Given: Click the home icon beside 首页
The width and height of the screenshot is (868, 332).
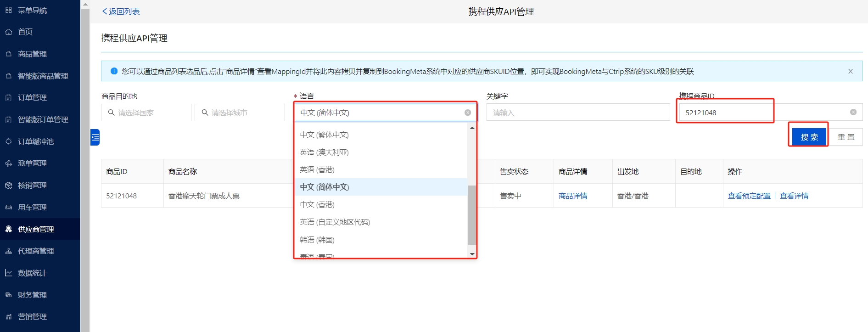Looking at the screenshot, I should click(x=8, y=32).
